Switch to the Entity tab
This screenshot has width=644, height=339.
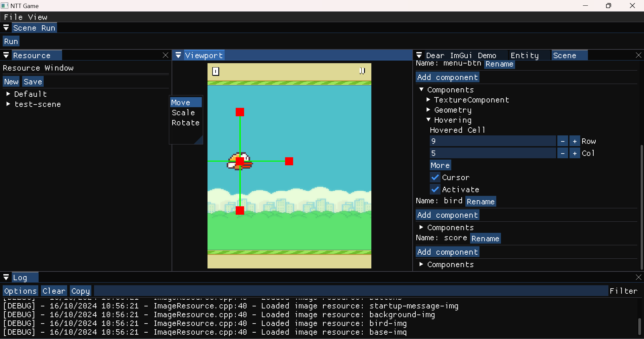(x=524, y=55)
